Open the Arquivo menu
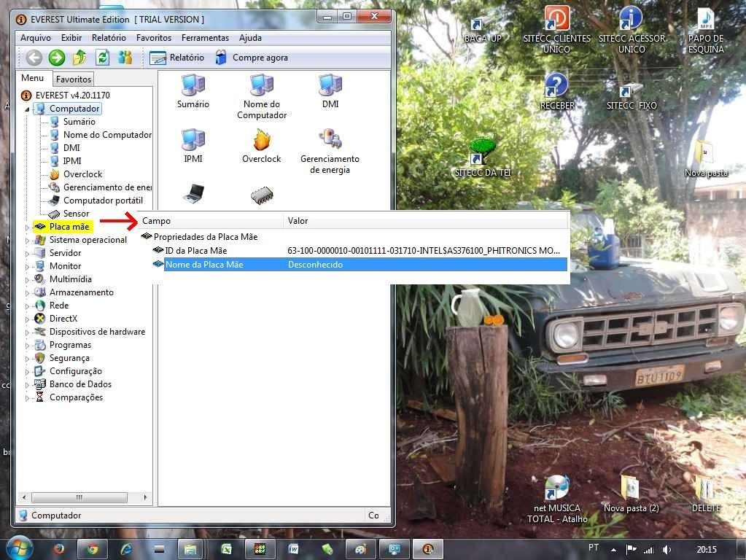The height and width of the screenshot is (560, 746). coord(36,38)
